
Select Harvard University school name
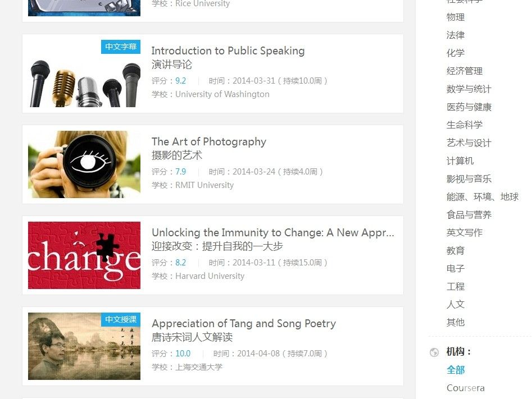coord(210,276)
